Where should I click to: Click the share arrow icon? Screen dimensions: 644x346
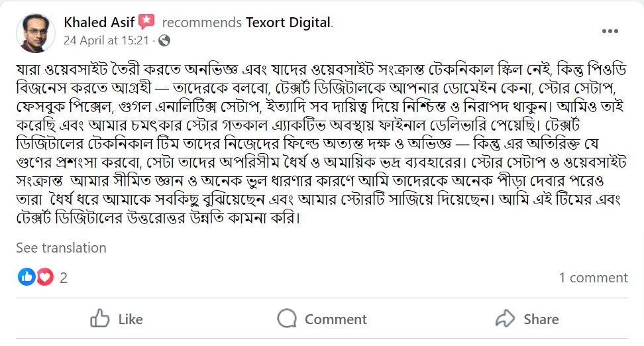[x=506, y=319]
